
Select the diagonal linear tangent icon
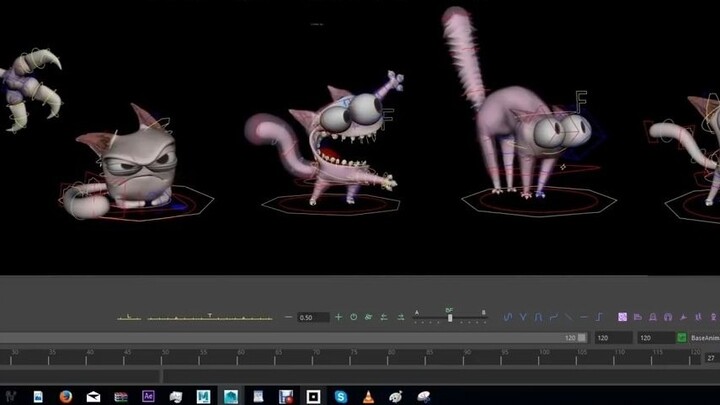(568, 317)
